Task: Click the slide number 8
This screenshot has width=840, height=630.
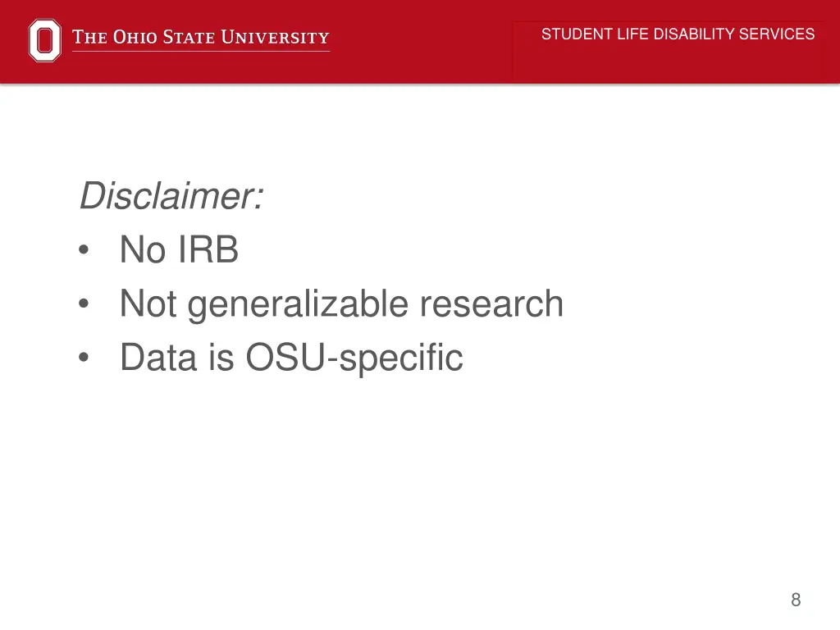Action: [796, 600]
